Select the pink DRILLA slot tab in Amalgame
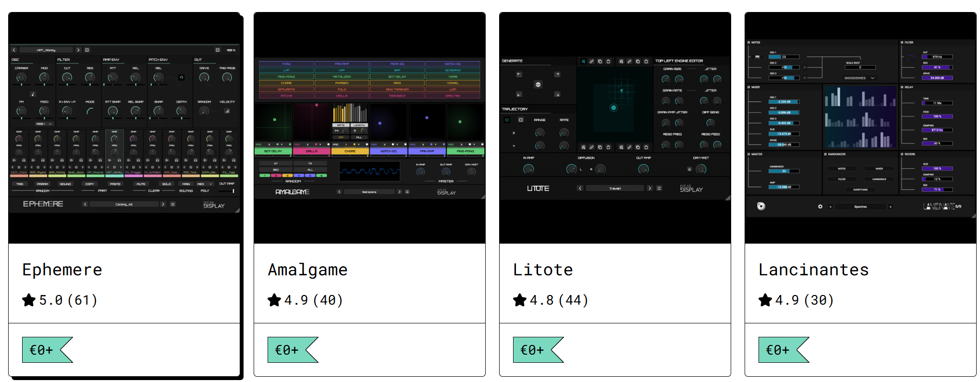The image size is (980, 382). pyautogui.click(x=311, y=151)
